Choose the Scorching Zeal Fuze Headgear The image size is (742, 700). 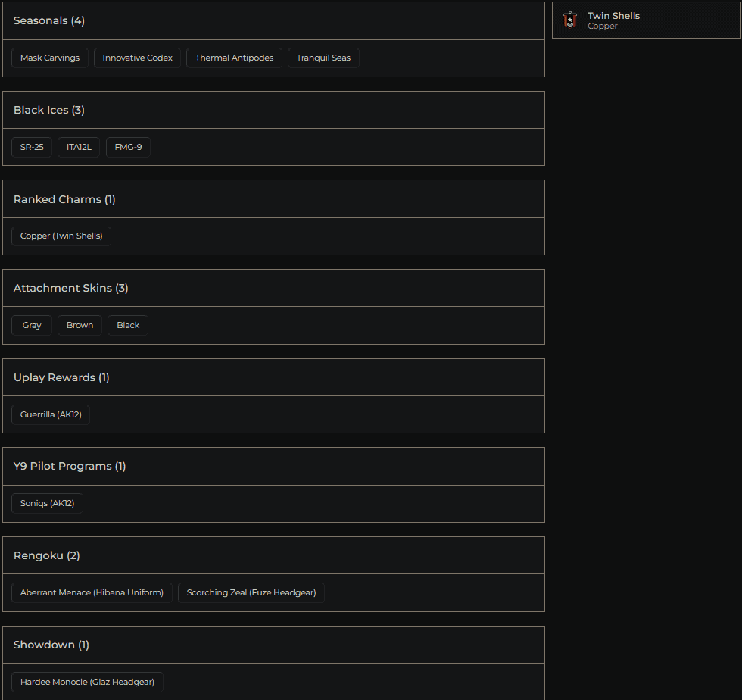[251, 592]
